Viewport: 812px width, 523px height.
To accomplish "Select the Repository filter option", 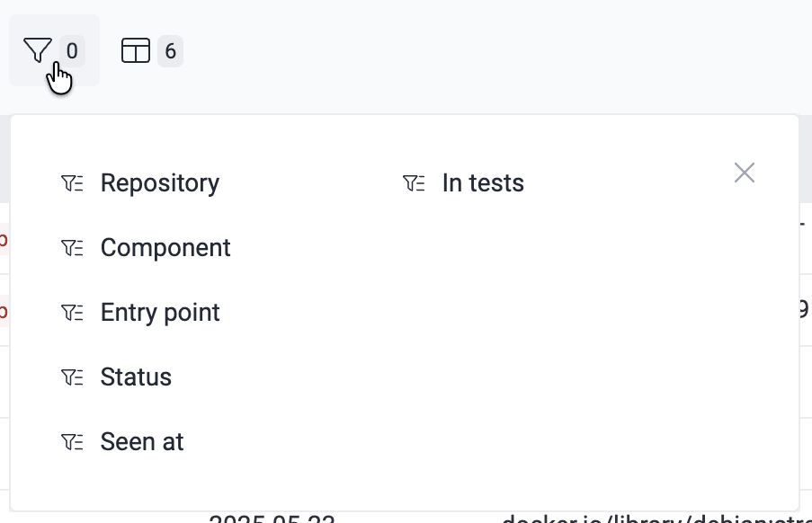I will click(x=160, y=182).
